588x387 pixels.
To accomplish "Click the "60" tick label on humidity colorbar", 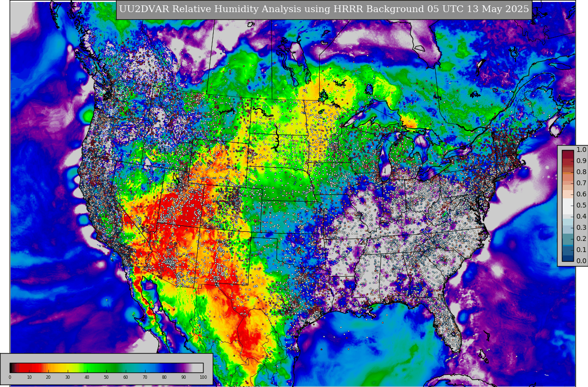I will 126,377.
